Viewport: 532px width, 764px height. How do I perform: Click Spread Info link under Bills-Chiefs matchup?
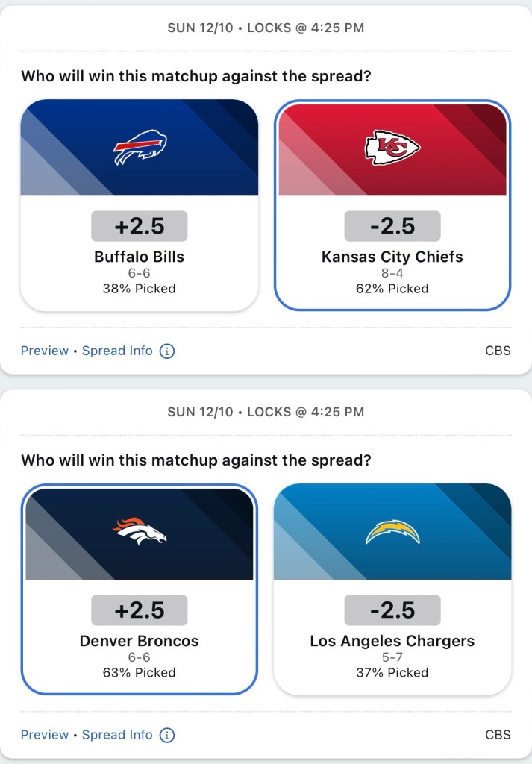[117, 351]
